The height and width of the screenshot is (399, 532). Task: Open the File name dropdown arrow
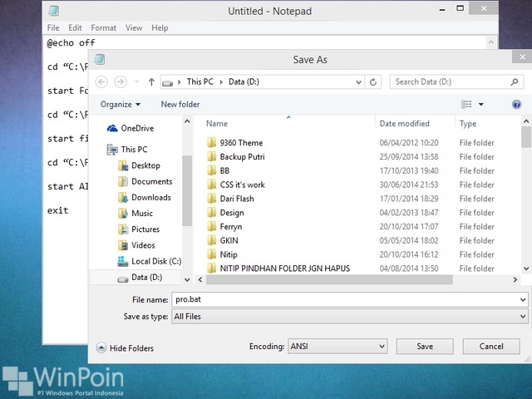pos(523,299)
